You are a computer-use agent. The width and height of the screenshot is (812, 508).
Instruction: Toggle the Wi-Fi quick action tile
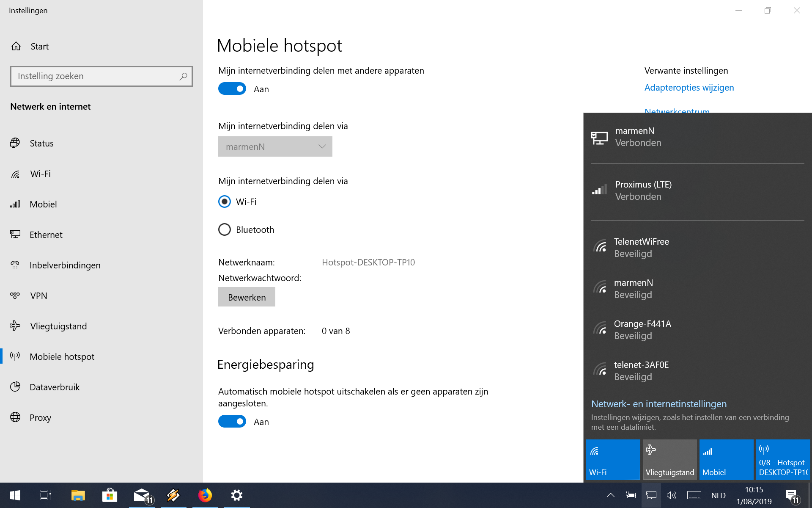pyautogui.click(x=613, y=460)
